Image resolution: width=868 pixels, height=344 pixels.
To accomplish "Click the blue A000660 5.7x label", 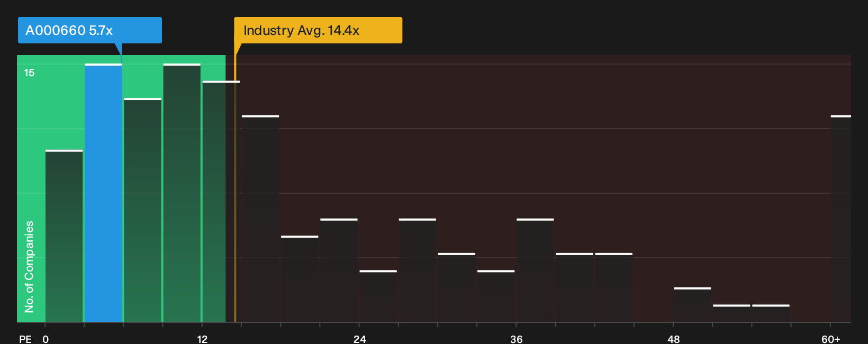I will [90, 30].
